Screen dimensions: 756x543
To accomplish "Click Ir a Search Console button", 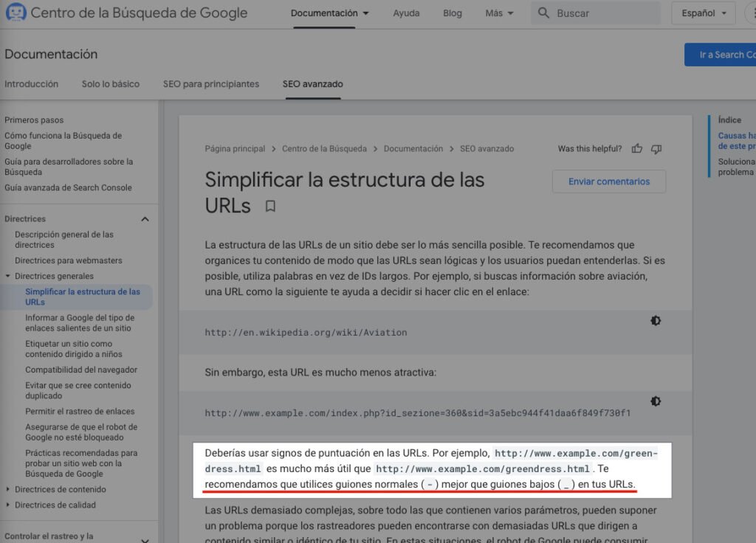I will pos(721,55).
